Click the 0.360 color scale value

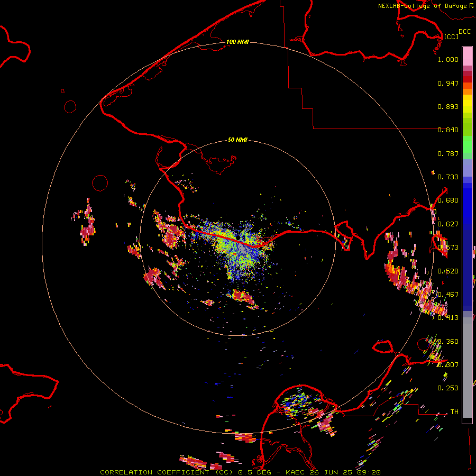point(448,342)
